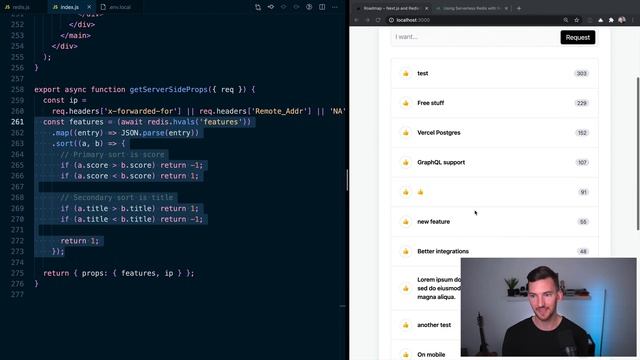Click line number 275 in the gutter
The width and height of the screenshot is (640, 360).
pyautogui.click(x=18, y=273)
